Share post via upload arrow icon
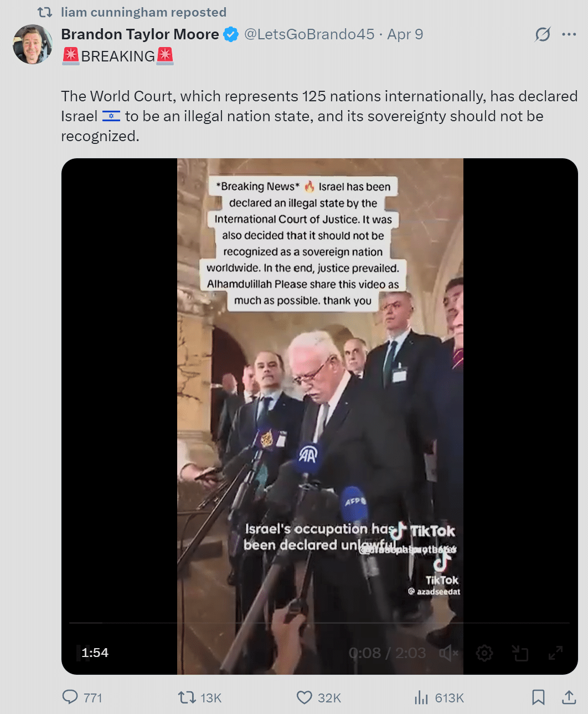This screenshot has width=588, height=714. click(x=569, y=697)
